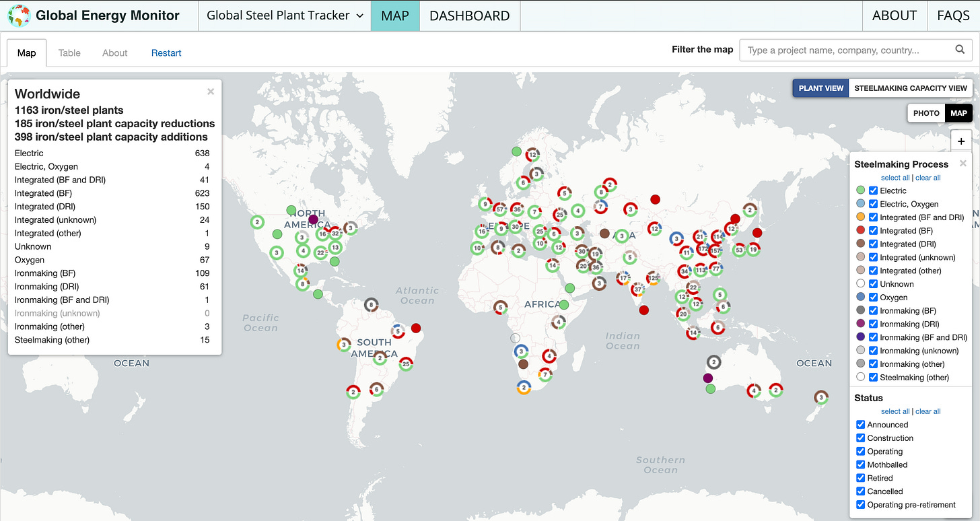Toggle the Integrated (BF and DRI) checkbox
This screenshot has height=521, width=980.
pyautogui.click(x=873, y=217)
